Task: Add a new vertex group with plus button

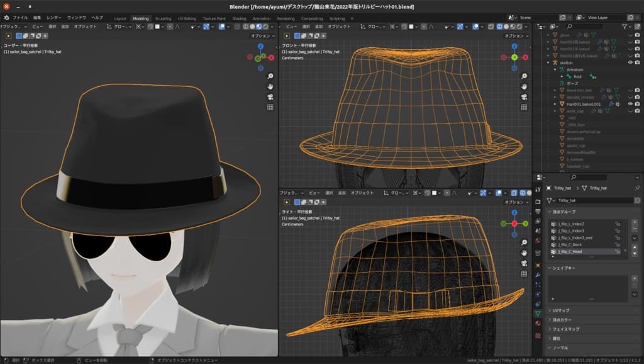Action: click(x=635, y=222)
